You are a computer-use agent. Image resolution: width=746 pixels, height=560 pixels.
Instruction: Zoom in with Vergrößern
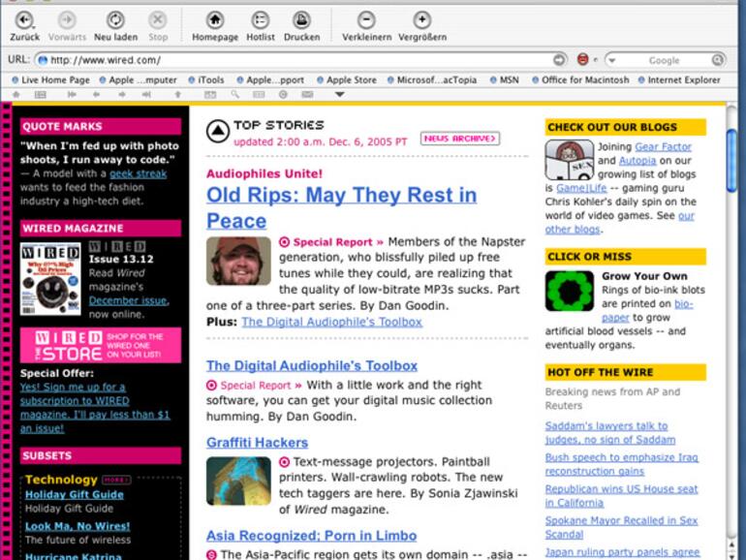pos(422,27)
